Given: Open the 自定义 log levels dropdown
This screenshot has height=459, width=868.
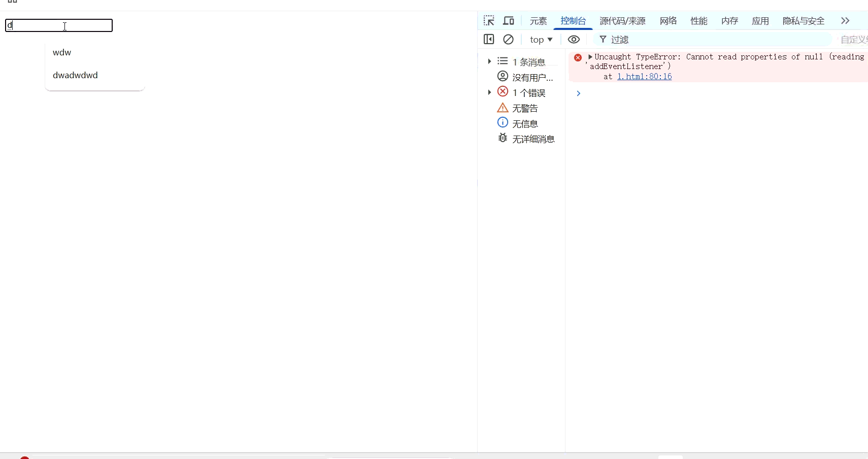Looking at the screenshot, I should click(854, 40).
